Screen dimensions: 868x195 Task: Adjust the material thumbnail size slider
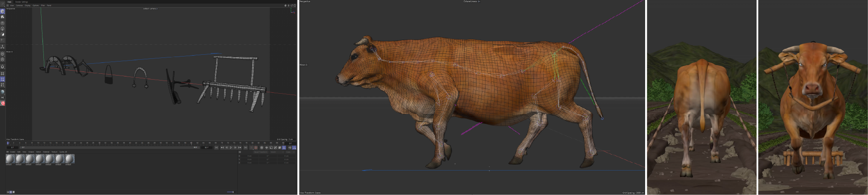[231, 192]
